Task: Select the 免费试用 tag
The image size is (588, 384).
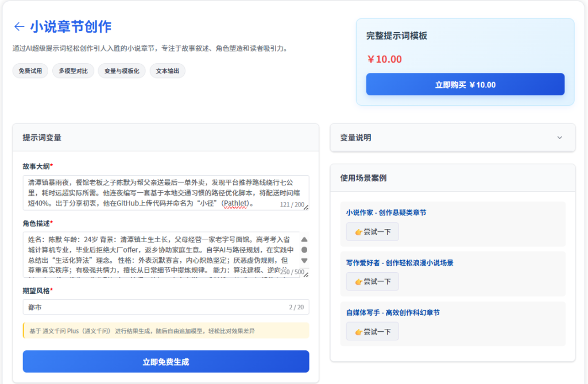Action: (30, 71)
